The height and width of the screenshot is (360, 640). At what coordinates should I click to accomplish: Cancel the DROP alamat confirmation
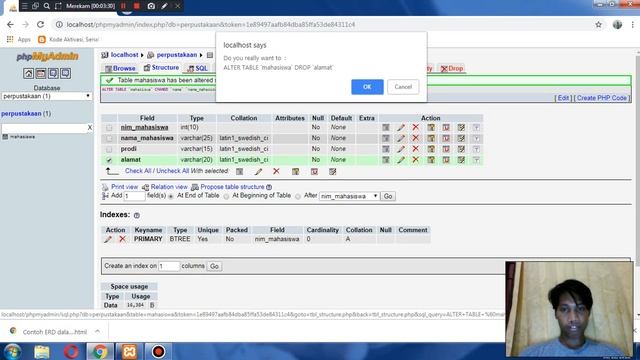403,87
